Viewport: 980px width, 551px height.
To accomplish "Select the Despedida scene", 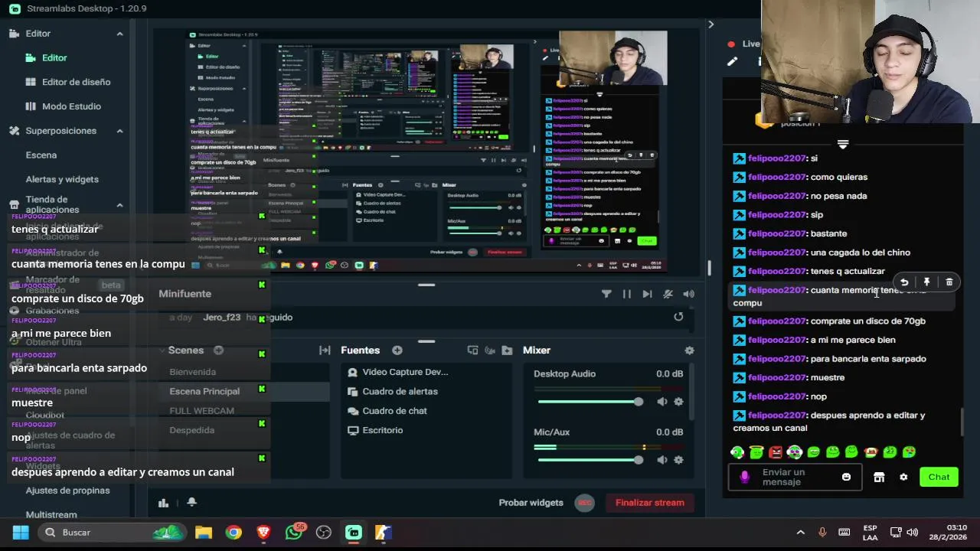I will pyautogui.click(x=191, y=430).
